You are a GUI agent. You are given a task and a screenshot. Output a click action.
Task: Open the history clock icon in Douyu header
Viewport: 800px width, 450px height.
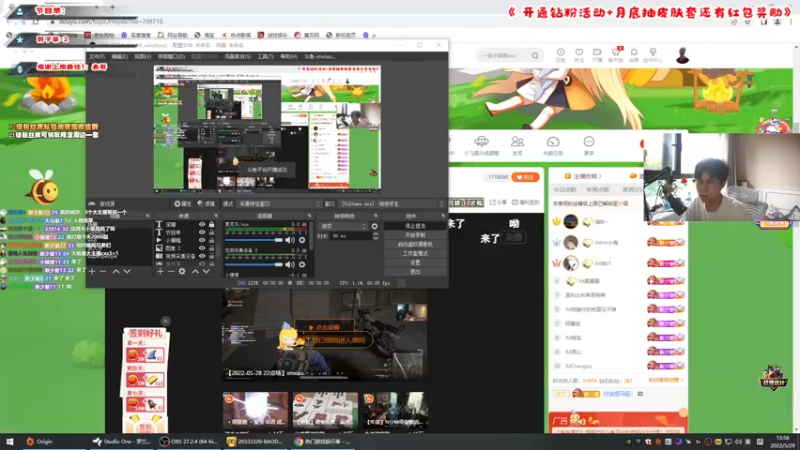[560, 55]
